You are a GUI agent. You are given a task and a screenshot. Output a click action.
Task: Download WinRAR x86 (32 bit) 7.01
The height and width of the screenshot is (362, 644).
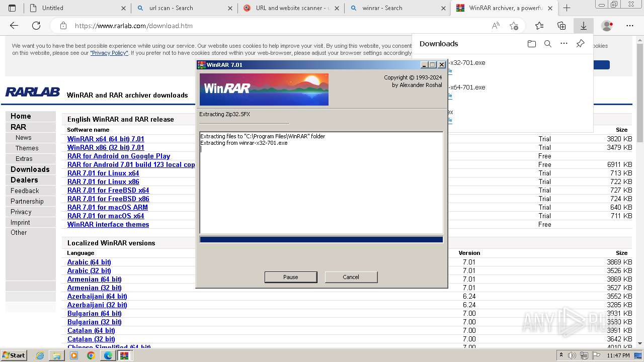(106, 148)
